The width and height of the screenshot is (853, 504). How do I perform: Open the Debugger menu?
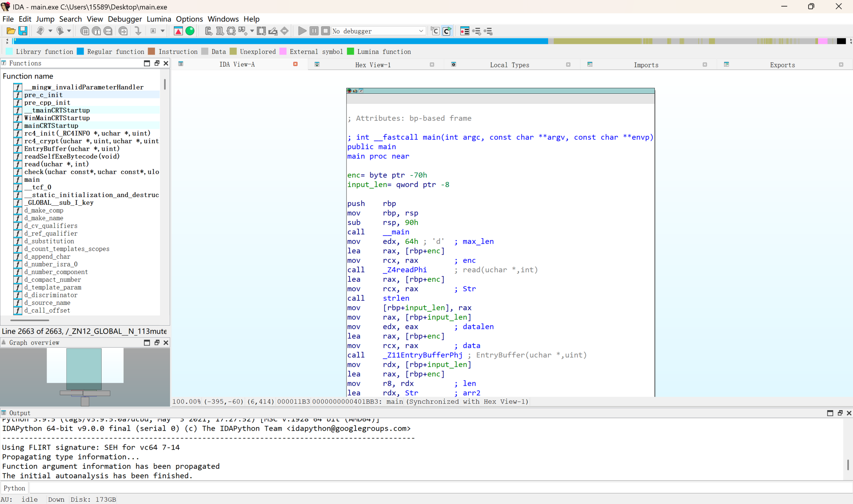(x=125, y=19)
